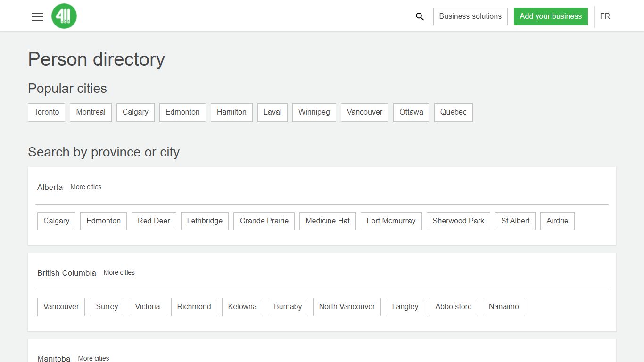Screen dimensions: 644x362
Task: Select Burnaby city
Action: point(288,307)
